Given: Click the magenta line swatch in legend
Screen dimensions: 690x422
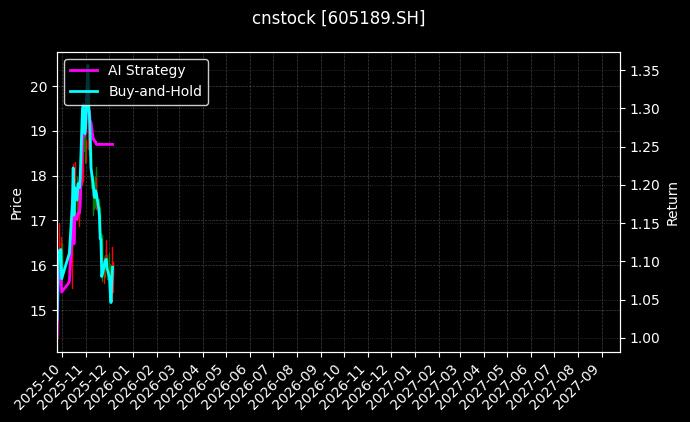Looking at the screenshot, I should tap(84, 71).
